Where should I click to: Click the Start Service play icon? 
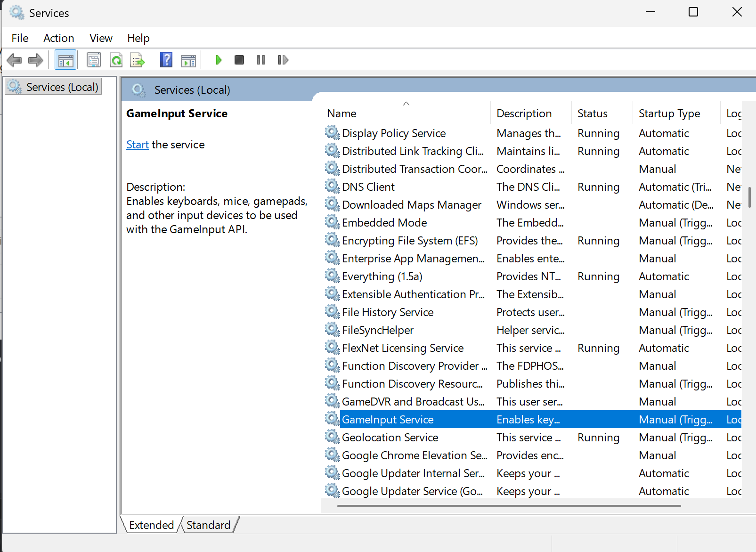[218, 60]
